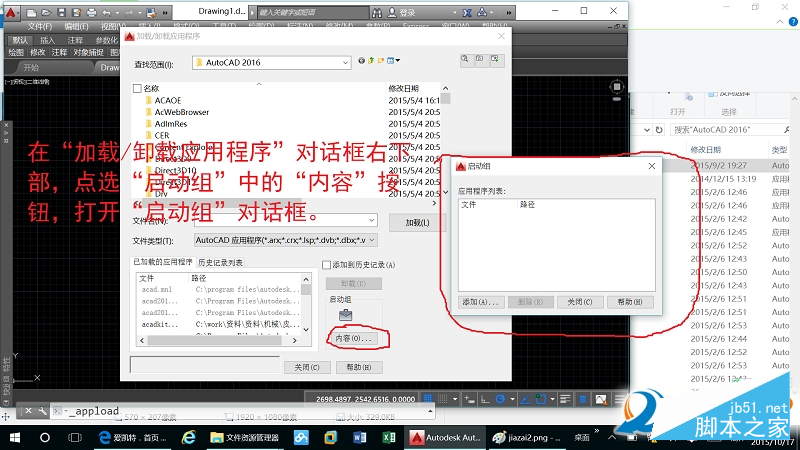Click the up-one-level folder icon

(371, 60)
